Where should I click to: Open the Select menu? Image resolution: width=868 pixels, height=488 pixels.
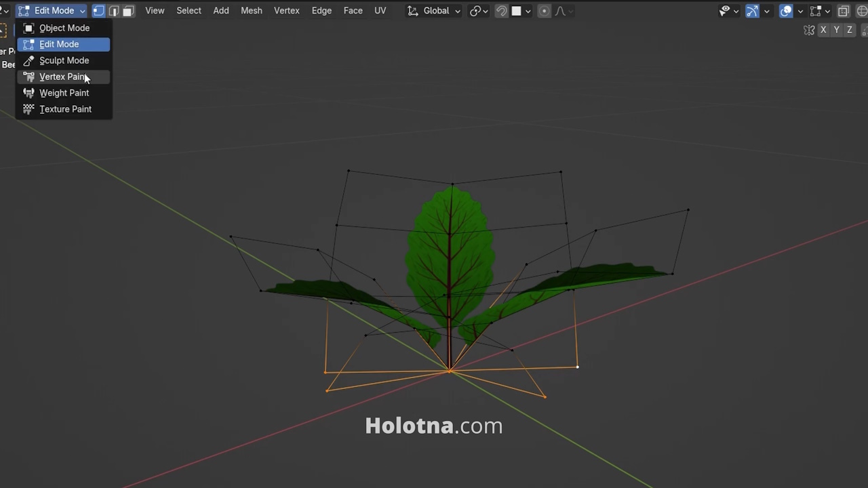pos(189,11)
